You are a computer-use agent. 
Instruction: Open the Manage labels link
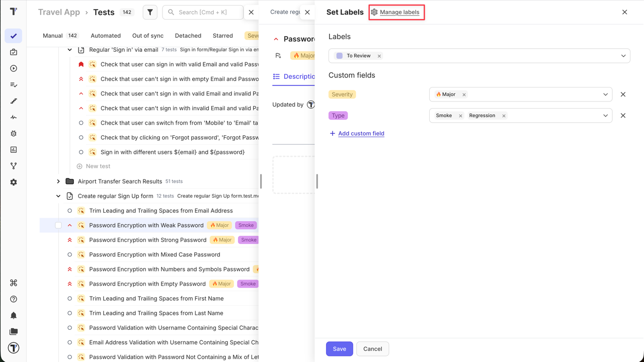pyautogui.click(x=399, y=12)
